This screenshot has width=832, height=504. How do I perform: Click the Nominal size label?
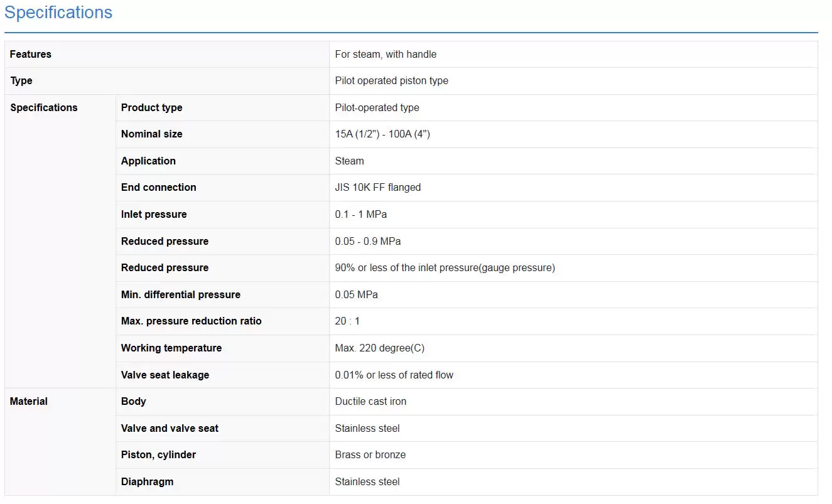pos(151,134)
